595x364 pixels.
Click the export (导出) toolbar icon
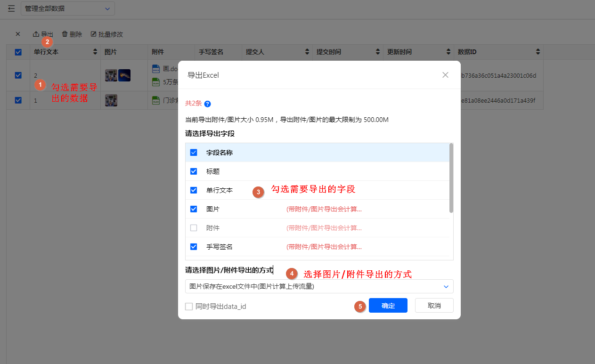36,34
